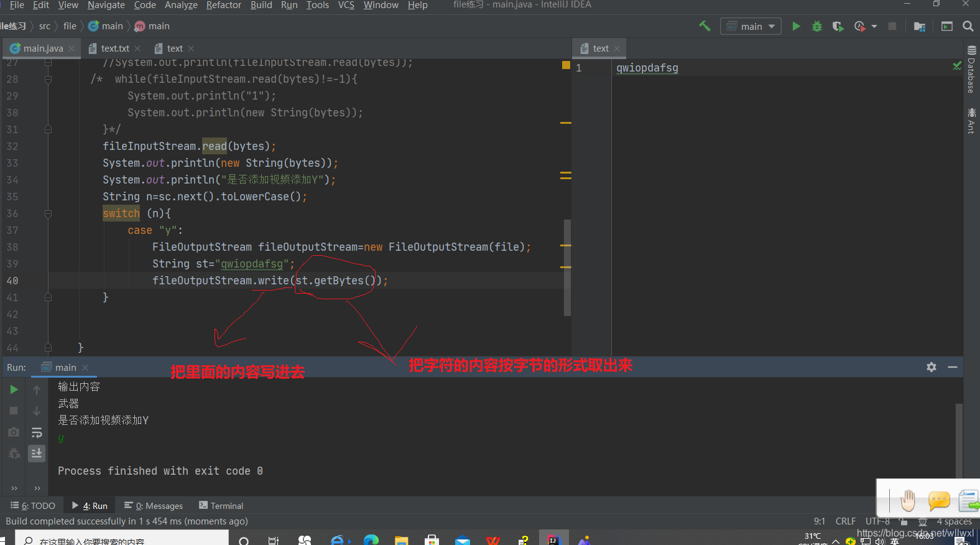Screen dimensions: 980x545
Task: Click the CRLF line separator in status bar
Action: coord(846,521)
